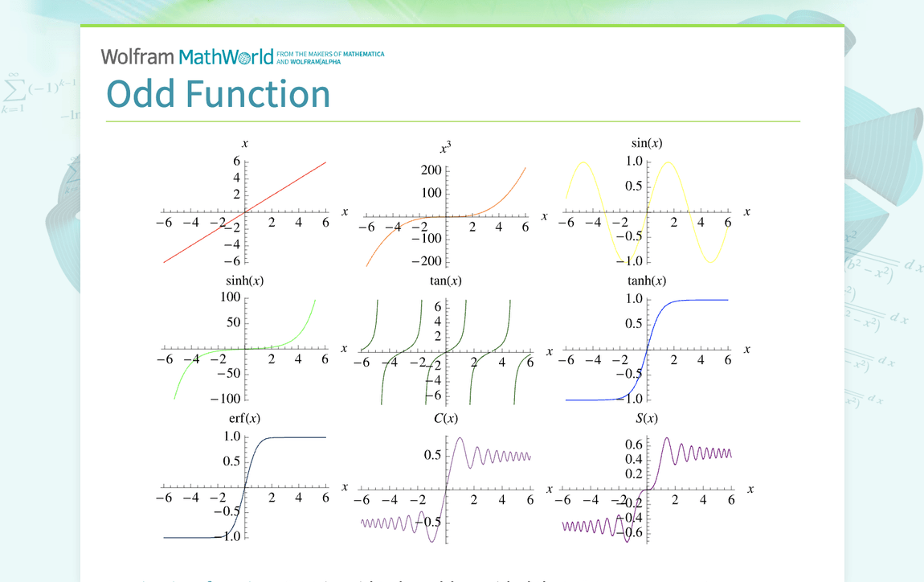The height and width of the screenshot is (582, 924).
Task: Click the x³ plot title
Action: click(445, 147)
